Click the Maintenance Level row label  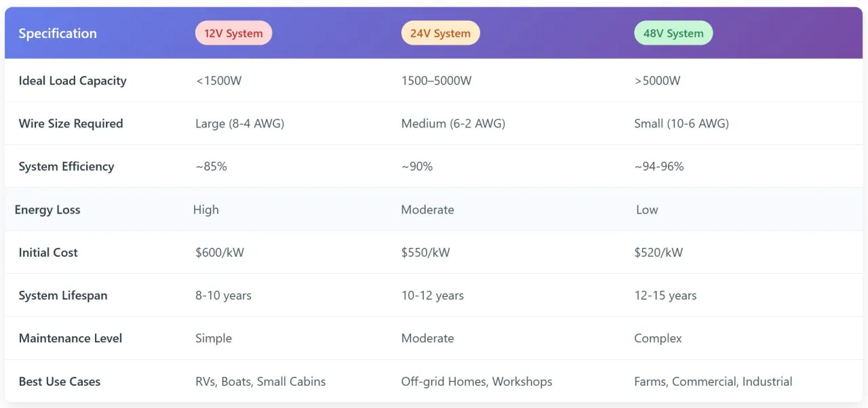click(71, 338)
